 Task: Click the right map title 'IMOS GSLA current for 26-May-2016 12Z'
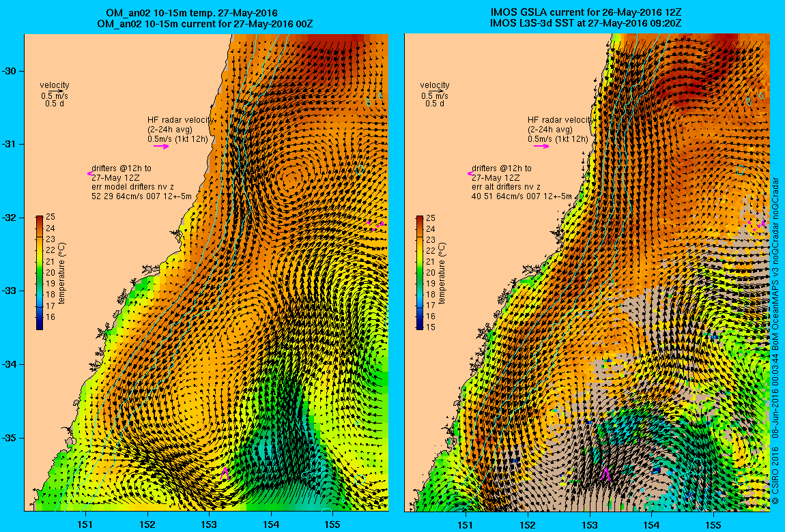tap(586, 12)
